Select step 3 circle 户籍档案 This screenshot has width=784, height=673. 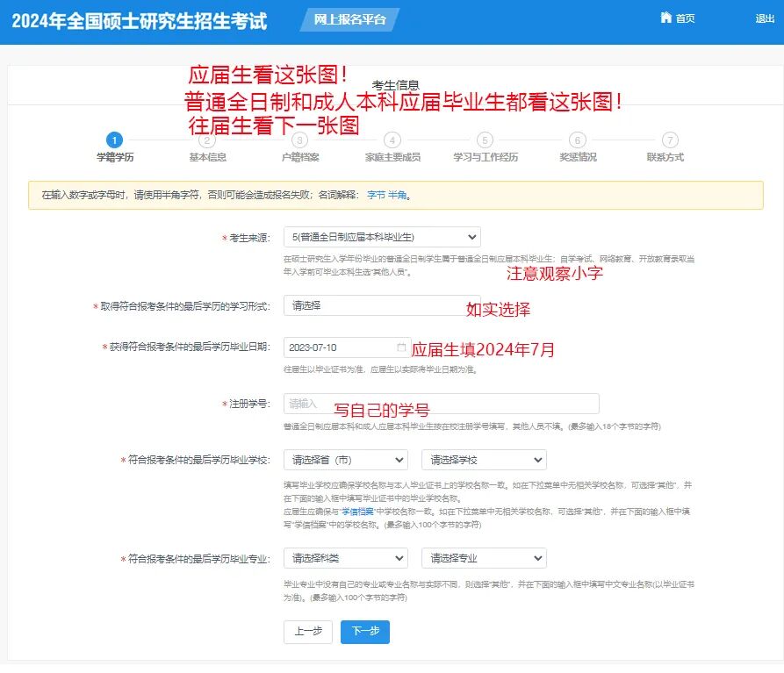click(x=300, y=140)
